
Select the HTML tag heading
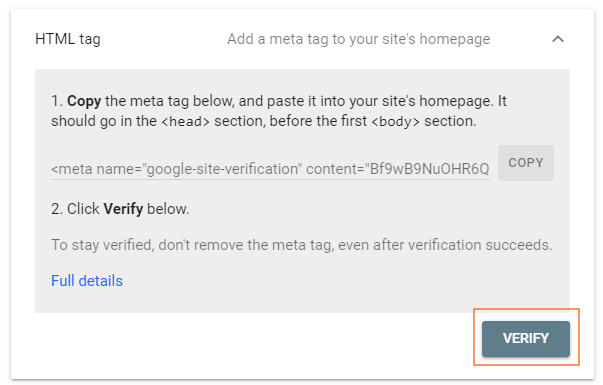point(68,39)
